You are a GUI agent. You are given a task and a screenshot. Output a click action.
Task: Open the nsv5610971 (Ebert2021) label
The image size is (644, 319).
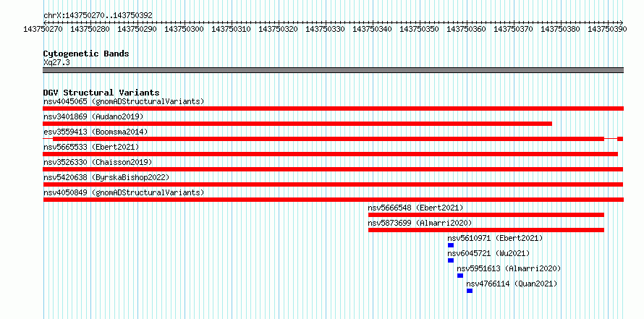coord(495,238)
